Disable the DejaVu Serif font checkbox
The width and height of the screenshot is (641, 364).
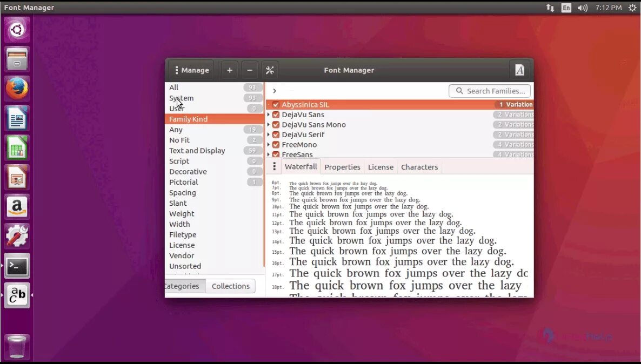click(276, 135)
